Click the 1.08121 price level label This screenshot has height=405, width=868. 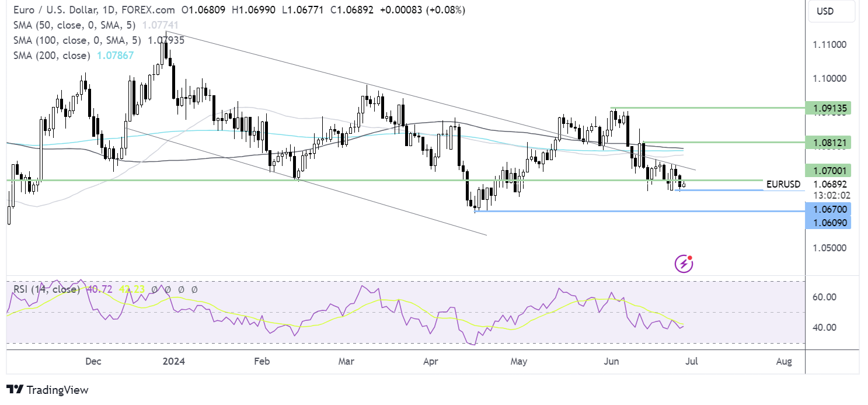tap(828, 142)
